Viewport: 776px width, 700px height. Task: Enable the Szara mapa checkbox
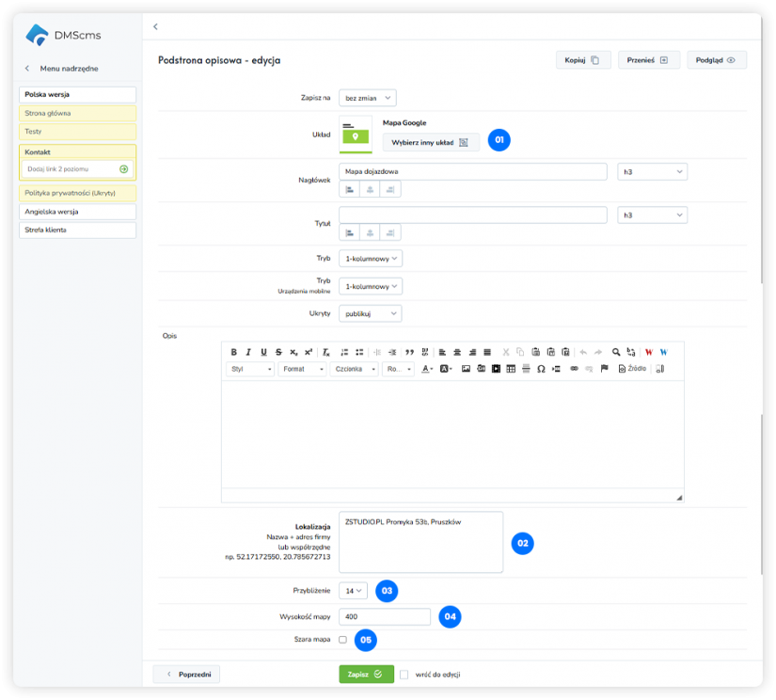(342, 640)
